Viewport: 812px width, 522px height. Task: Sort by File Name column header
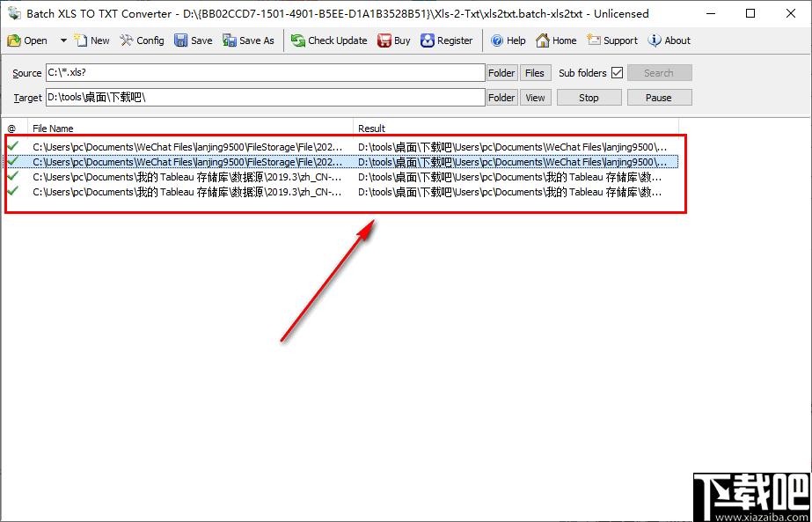click(191, 128)
